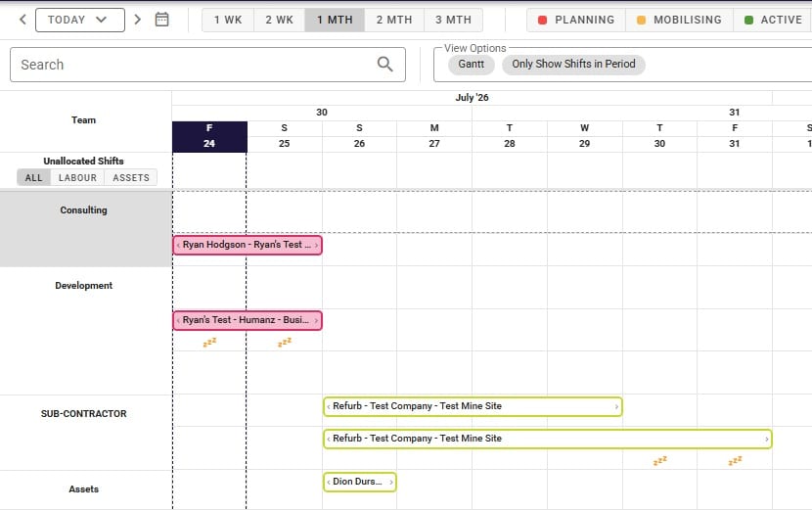
Task: Click left arrow on Dion Durs bar
Action: click(329, 482)
